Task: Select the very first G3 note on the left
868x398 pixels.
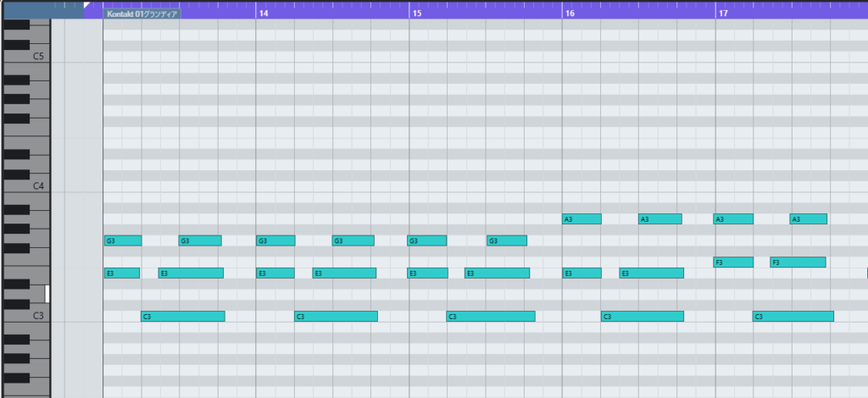Action: pos(123,240)
